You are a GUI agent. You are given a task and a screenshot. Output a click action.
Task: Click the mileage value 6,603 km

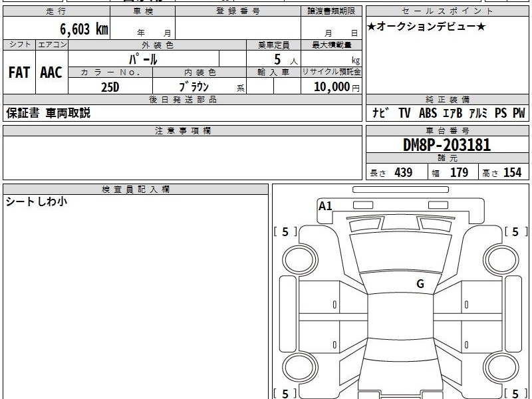coord(84,29)
